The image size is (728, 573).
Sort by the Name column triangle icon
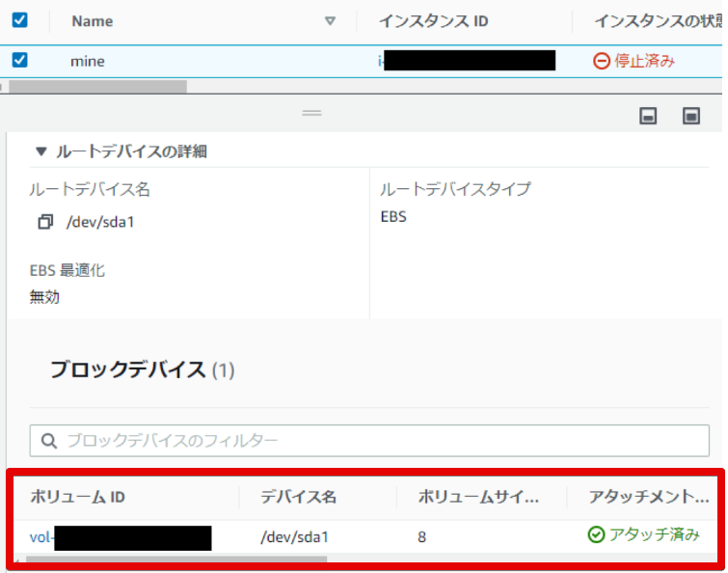330,21
